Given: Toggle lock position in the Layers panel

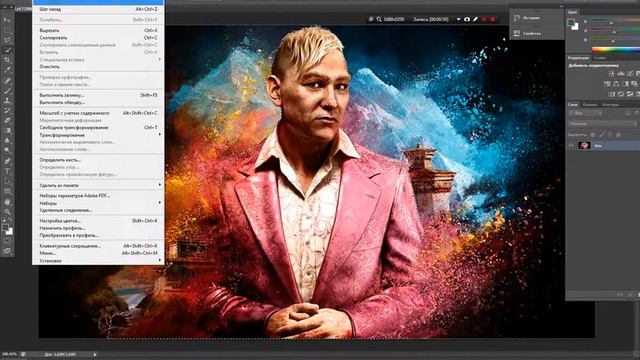Looking at the screenshot, I should 610,134.
